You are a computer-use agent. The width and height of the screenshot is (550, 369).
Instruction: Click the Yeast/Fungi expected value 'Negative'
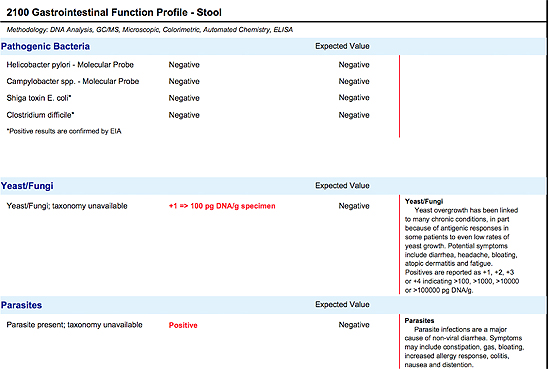pyautogui.click(x=354, y=206)
